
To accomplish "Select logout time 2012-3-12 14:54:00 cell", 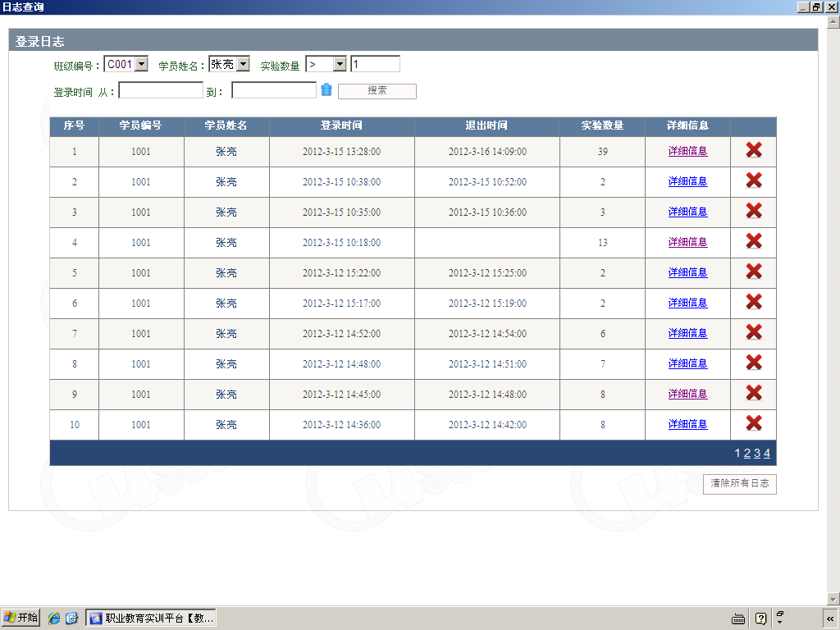I will 487,334.
